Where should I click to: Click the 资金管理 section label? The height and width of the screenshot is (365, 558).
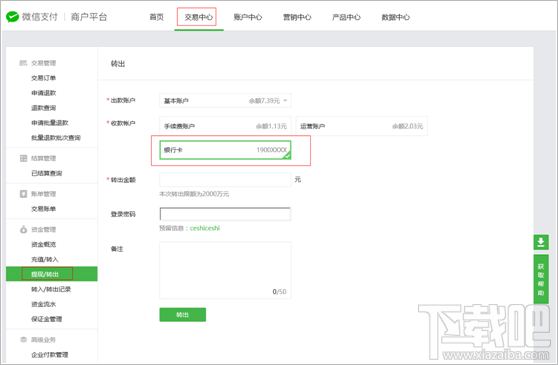click(x=43, y=229)
